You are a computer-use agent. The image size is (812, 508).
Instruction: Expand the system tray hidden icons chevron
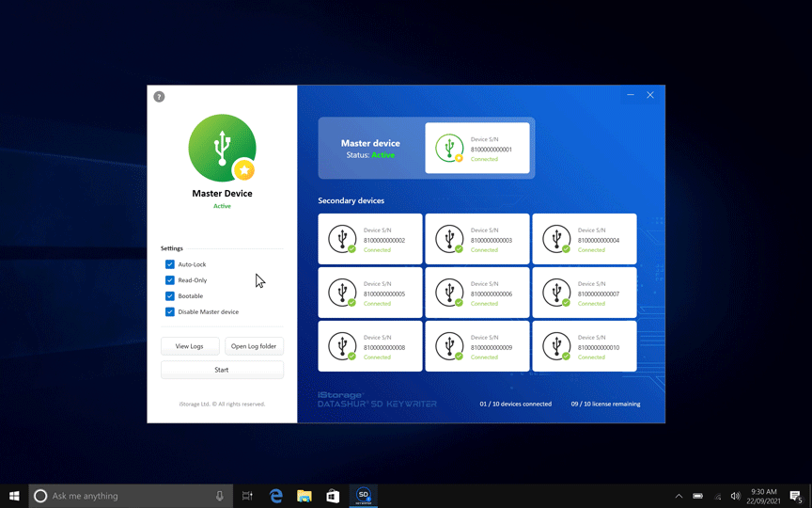[x=679, y=496]
